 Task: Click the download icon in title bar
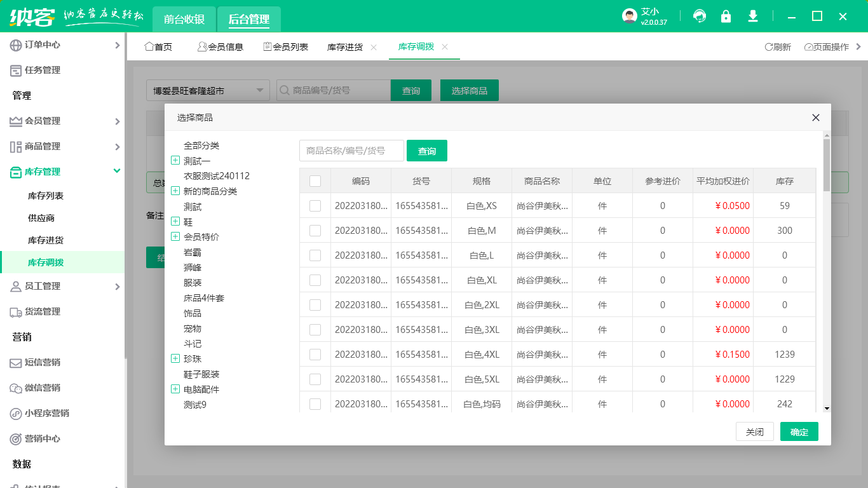pos(752,17)
